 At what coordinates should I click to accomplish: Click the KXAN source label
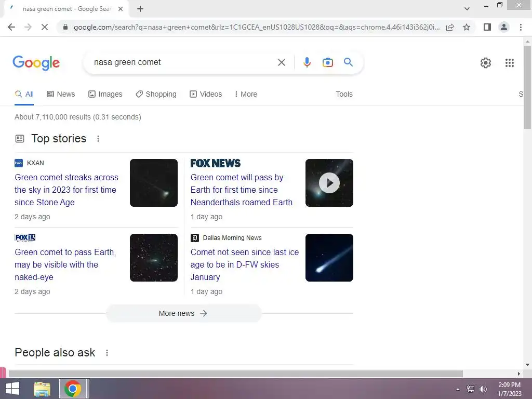(x=35, y=163)
